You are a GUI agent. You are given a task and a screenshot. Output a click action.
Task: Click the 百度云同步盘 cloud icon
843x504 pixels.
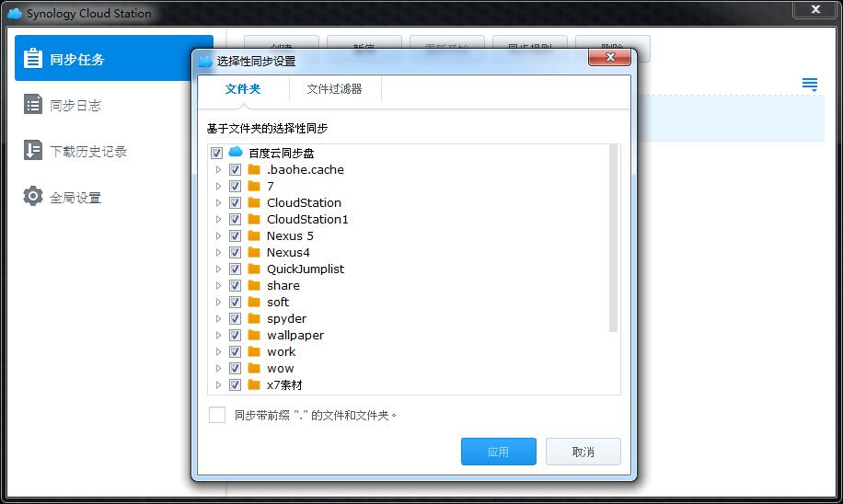pos(236,152)
